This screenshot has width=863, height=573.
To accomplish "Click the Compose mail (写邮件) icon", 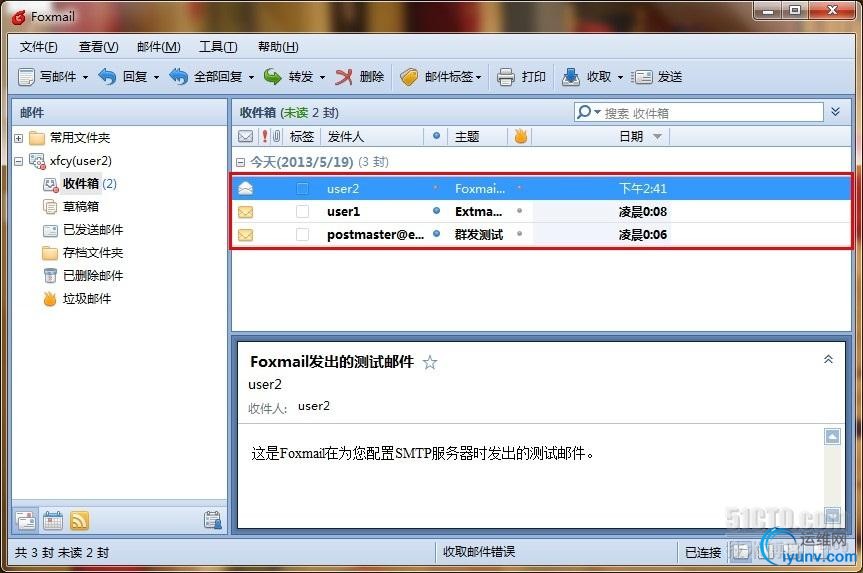I will pyautogui.click(x=26, y=77).
